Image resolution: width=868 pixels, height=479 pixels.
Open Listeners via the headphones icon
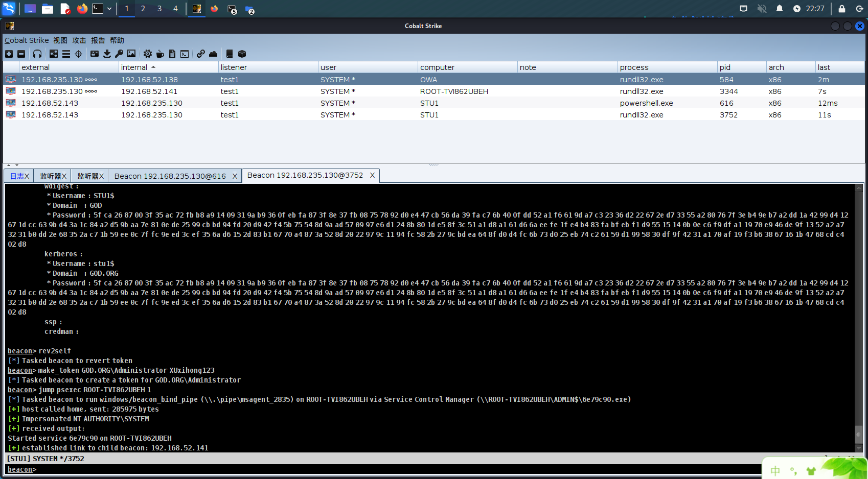pos(37,54)
